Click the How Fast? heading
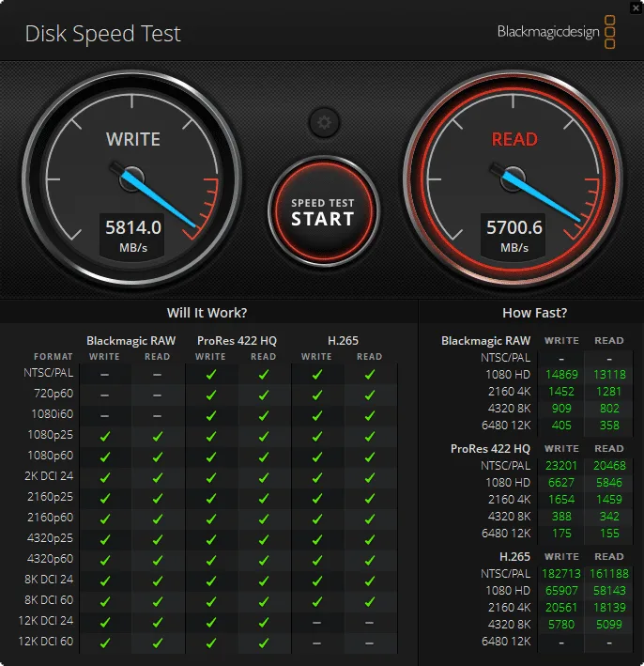This screenshot has height=666, width=644. 534,313
